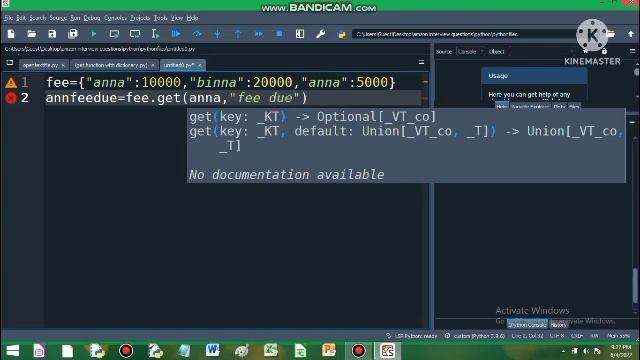The width and height of the screenshot is (640, 360).
Task: Browse a working directory with the folder icon
Action: pyautogui.click(x=611, y=34)
